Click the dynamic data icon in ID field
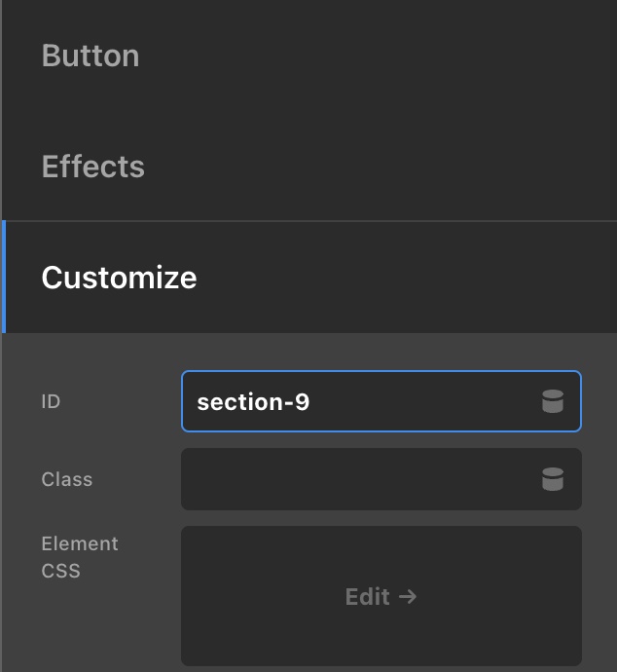 552,401
